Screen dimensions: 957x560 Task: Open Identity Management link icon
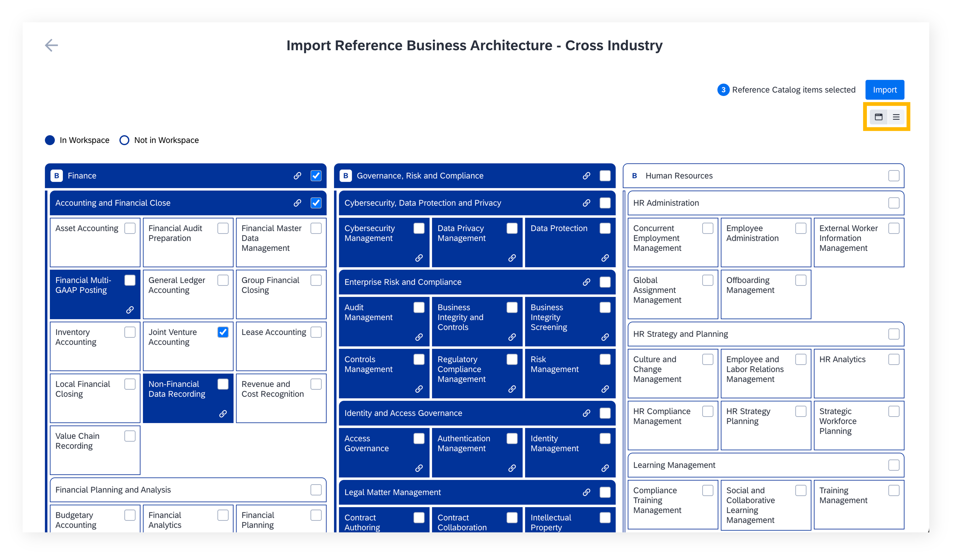click(x=605, y=468)
